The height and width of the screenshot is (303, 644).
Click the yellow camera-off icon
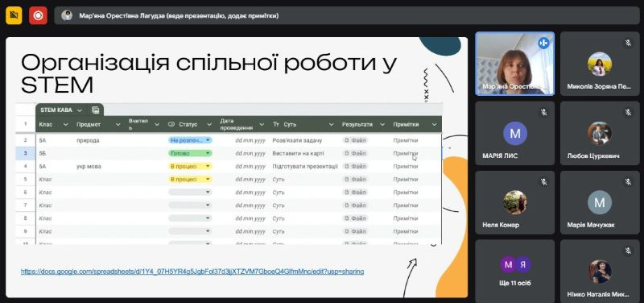click(x=14, y=15)
